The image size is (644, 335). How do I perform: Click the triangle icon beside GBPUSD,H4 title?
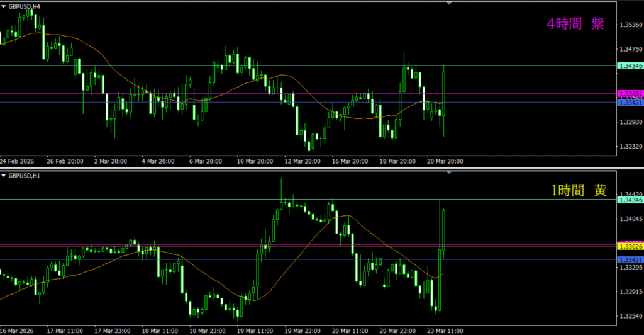[4, 6]
